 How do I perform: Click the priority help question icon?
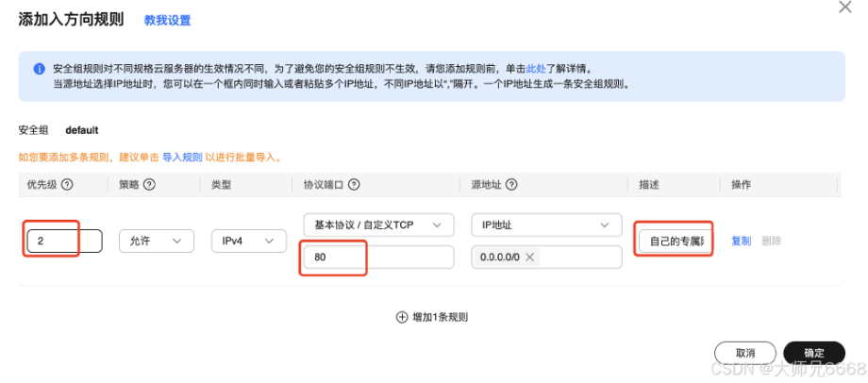[x=68, y=185]
